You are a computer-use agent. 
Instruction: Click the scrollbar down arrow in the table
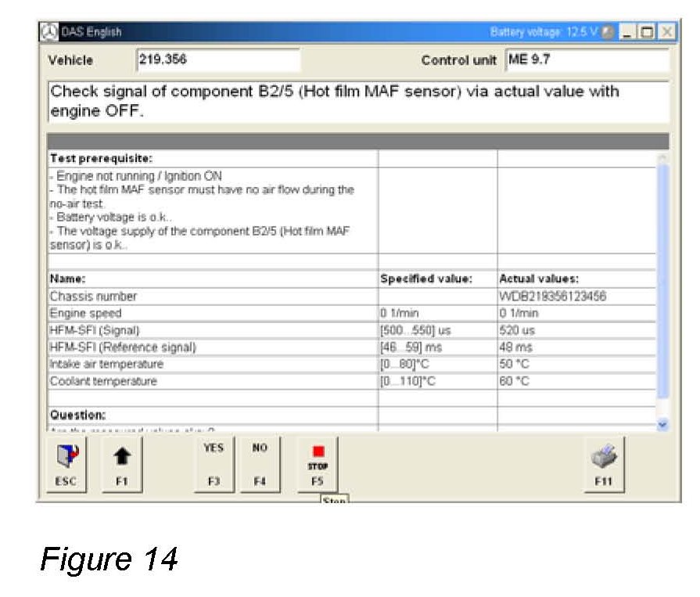tap(663, 424)
